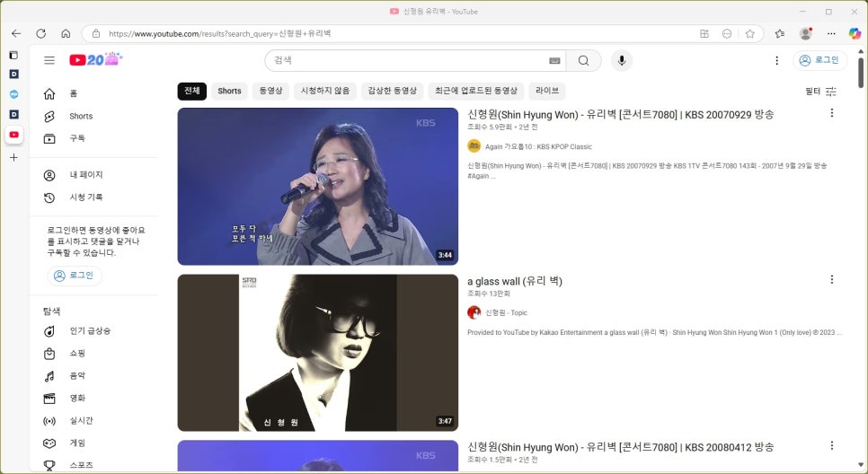This screenshot has height=474, width=868.
Task: Open the favorites list icon
Action: tap(780, 34)
